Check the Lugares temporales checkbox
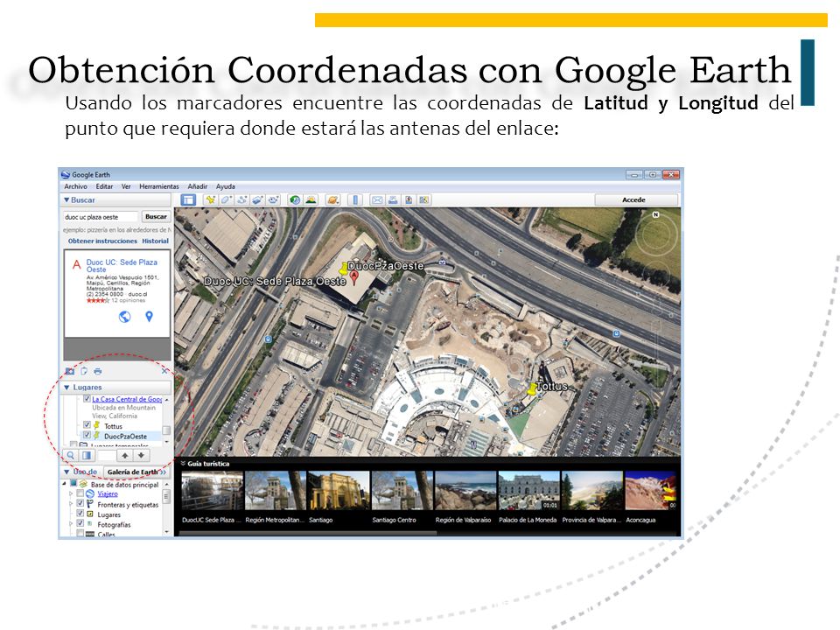 (73, 444)
